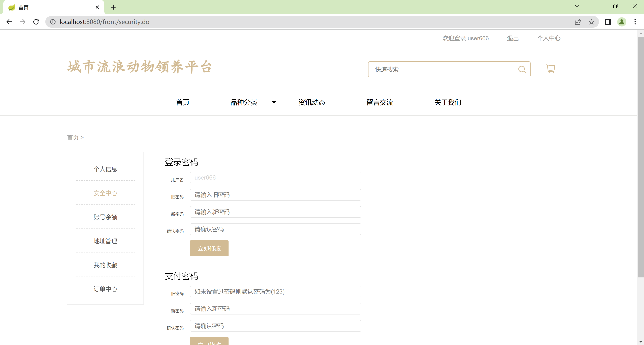The width and height of the screenshot is (644, 345).
Task: Open the tab search chevron
Action: point(577,6)
